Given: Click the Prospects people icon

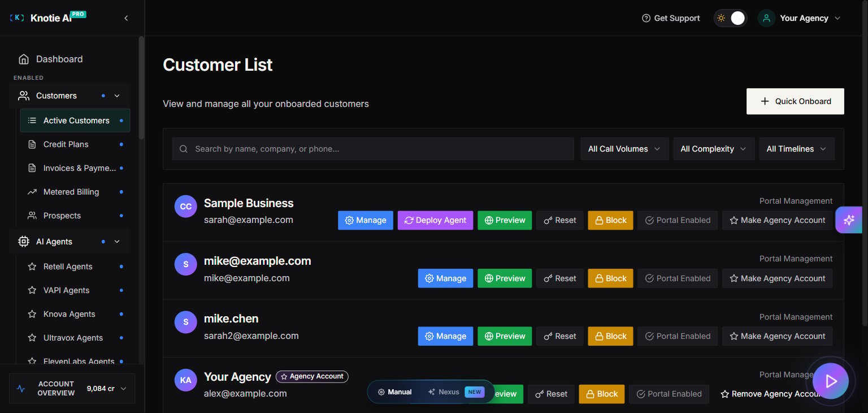Looking at the screenshot, I should click(x=32, y=216).
